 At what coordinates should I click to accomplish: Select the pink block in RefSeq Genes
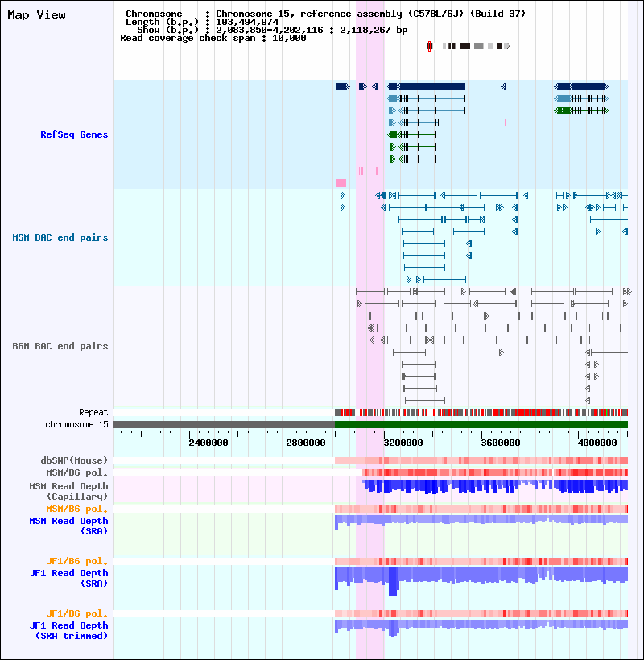pyautogui.click(x=341, y=183)
